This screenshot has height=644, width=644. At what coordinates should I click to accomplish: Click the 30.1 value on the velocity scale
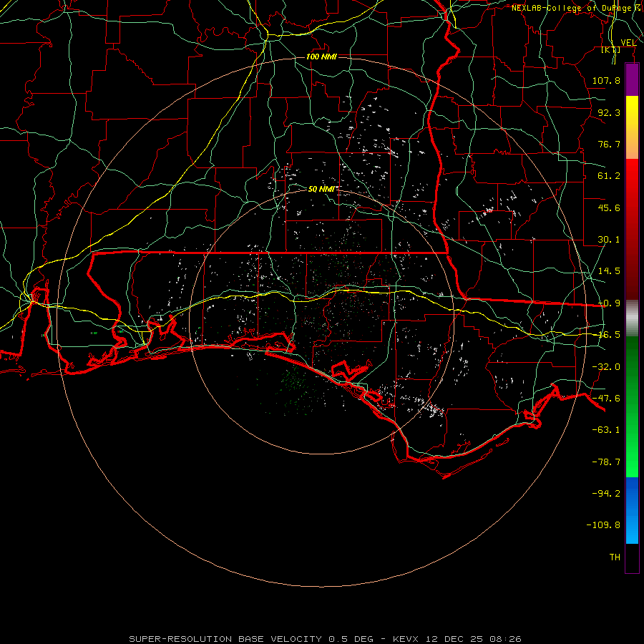tap(609, 240)
